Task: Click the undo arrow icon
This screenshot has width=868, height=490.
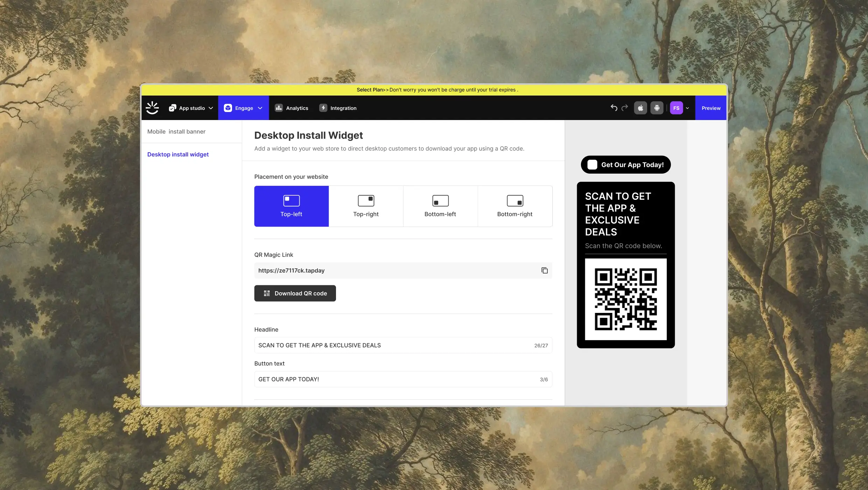Action: [x=614, y=108]
